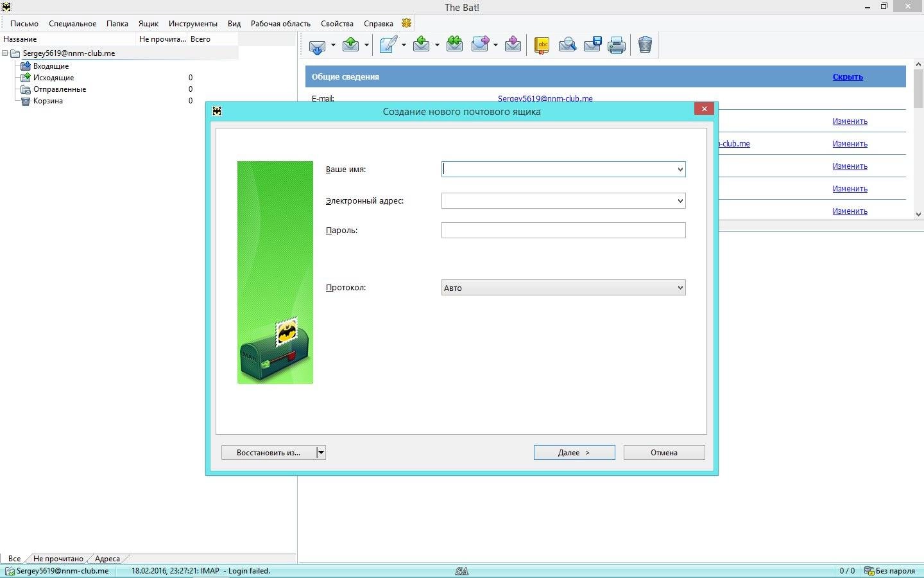The height and width of the screenshot is (578, 924).
Task: Click the Sergey5619@nnm-club.me e-mail link
Action: (545, 99)
